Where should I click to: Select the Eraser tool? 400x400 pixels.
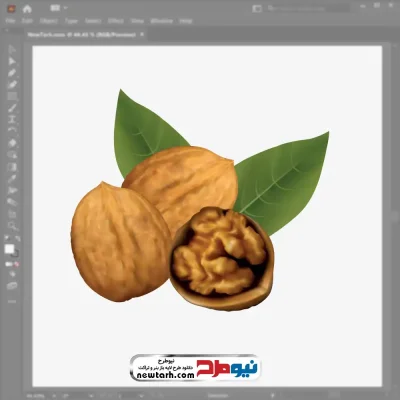click(12, 143)
